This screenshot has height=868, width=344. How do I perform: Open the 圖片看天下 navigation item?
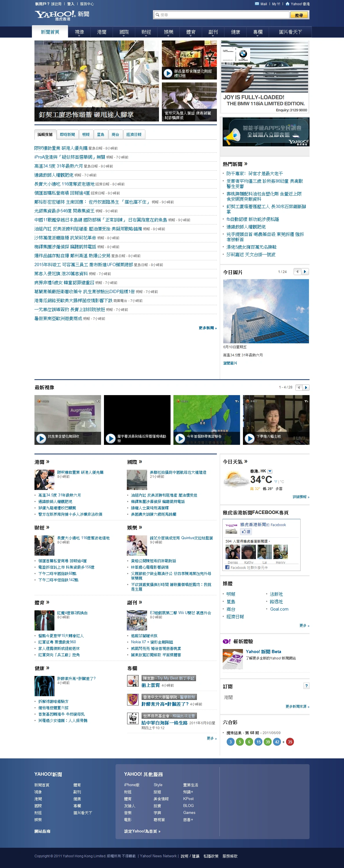coord(290,32)
